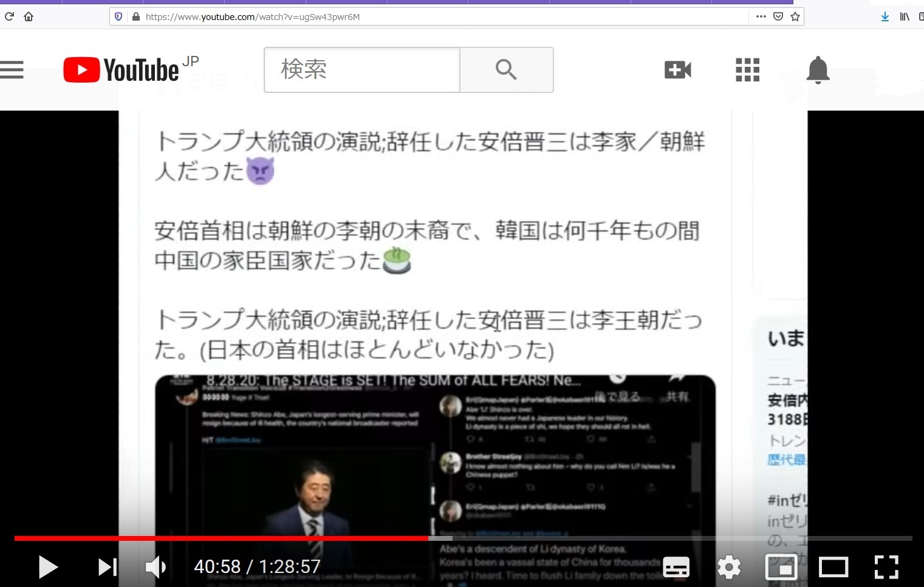This screenshot has height=587, width=924.
Task: Open the notifications bell
Action: point(818,70)
